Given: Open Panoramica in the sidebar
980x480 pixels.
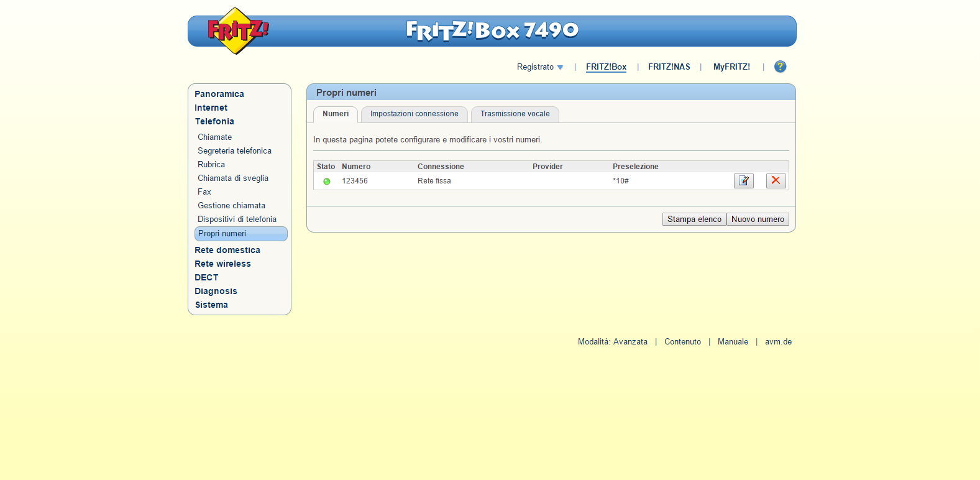Looking at the screenshot, I should (219, 94).
